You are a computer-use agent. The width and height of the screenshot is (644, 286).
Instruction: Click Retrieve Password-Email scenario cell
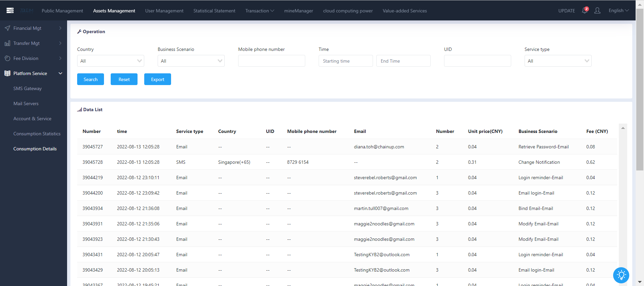click(543, 147)
